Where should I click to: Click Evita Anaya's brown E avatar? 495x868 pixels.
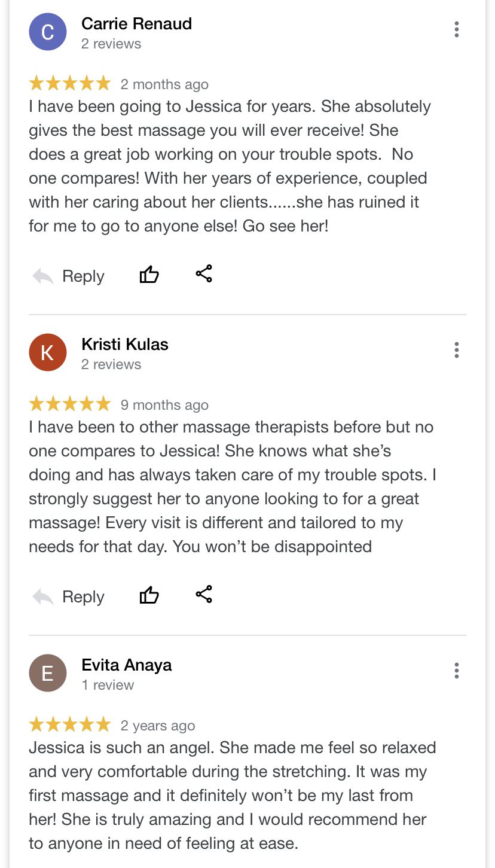point(47,674)
